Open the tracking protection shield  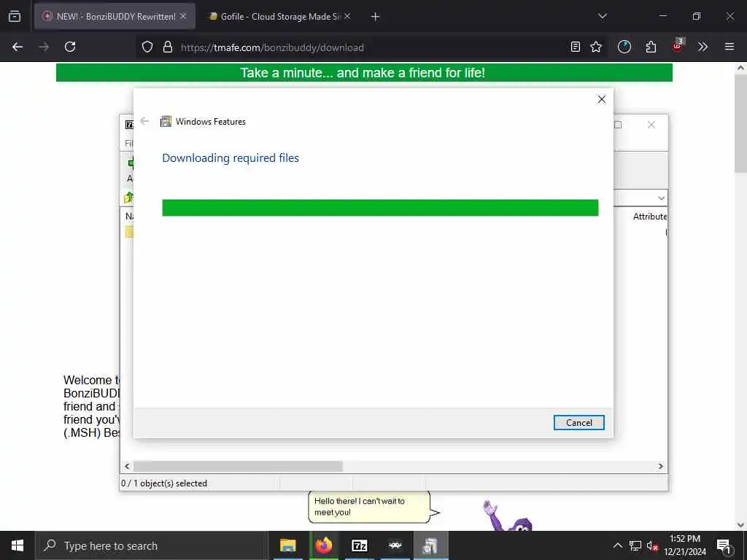tap(147, 47)
